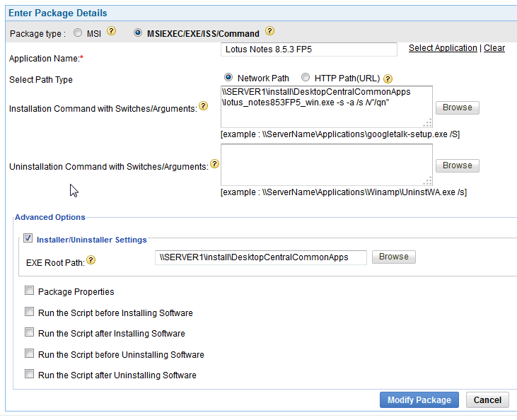This screenshot has height=420, width=517.
Task: Enable the Package Properties checkbox
Action: (x=29, y=291)
